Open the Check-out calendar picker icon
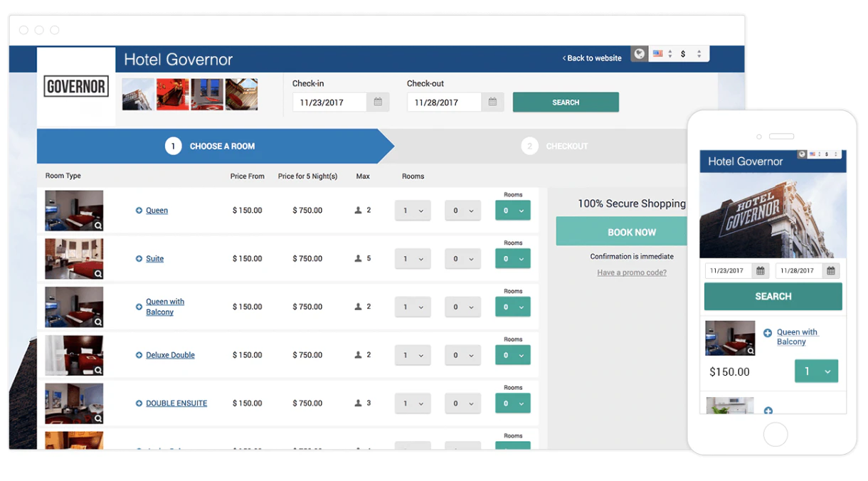Image resolution: width=868 pixels, height=481 pixels. point(492,102)
